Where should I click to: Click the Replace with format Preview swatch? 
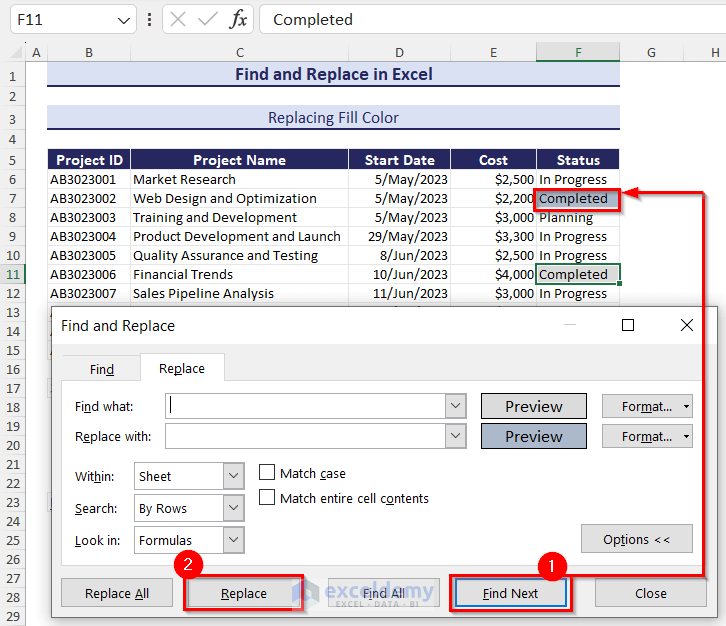point(534,436)
